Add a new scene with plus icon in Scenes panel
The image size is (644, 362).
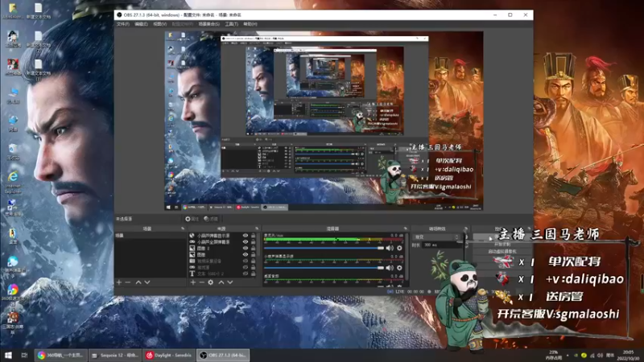pos(119,282)
